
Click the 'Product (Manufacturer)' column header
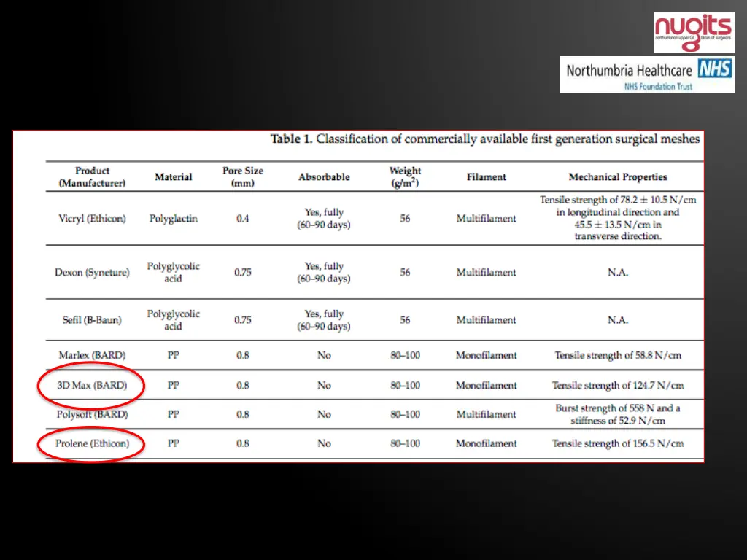point(92,176)
